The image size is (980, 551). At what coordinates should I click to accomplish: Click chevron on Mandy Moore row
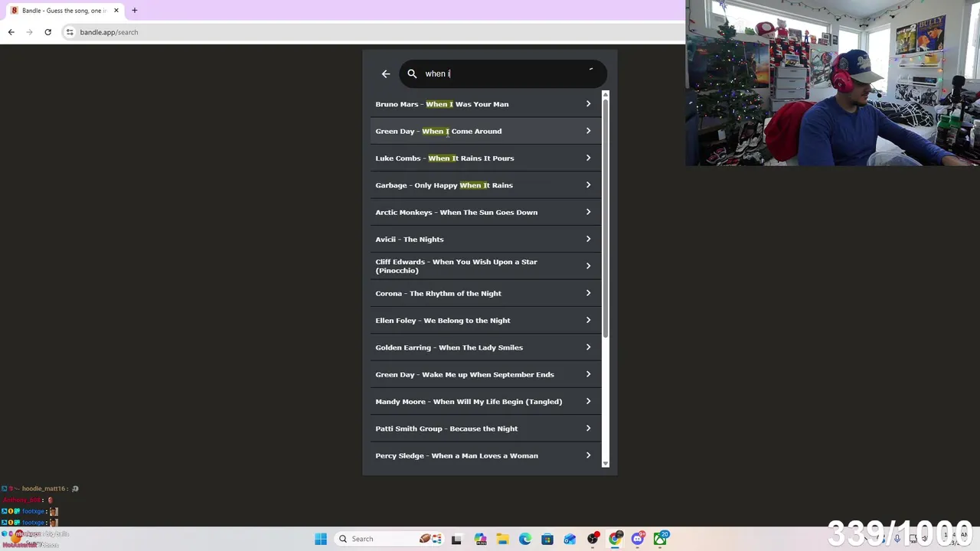tap(588, 401)
